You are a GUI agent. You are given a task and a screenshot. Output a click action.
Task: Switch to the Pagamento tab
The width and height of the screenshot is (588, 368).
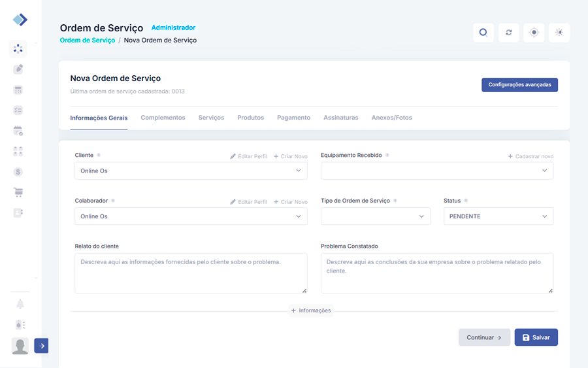[293, 118]
